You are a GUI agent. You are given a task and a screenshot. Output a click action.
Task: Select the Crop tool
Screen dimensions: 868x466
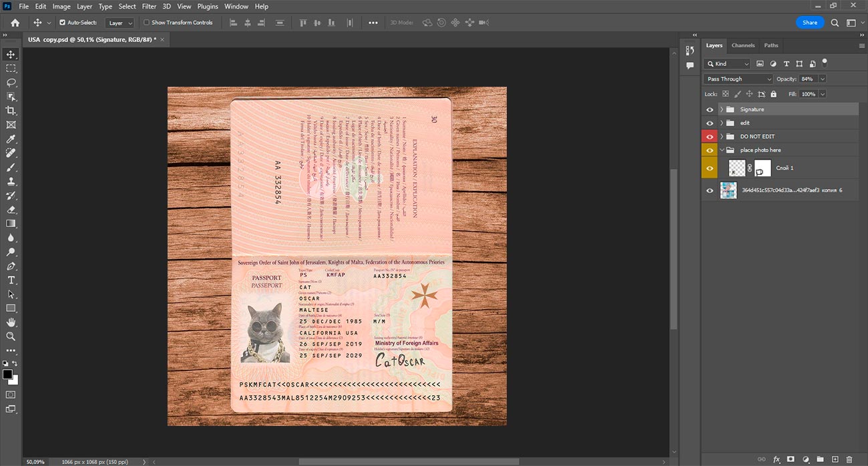pyautogui.click(x=11, y=111)
